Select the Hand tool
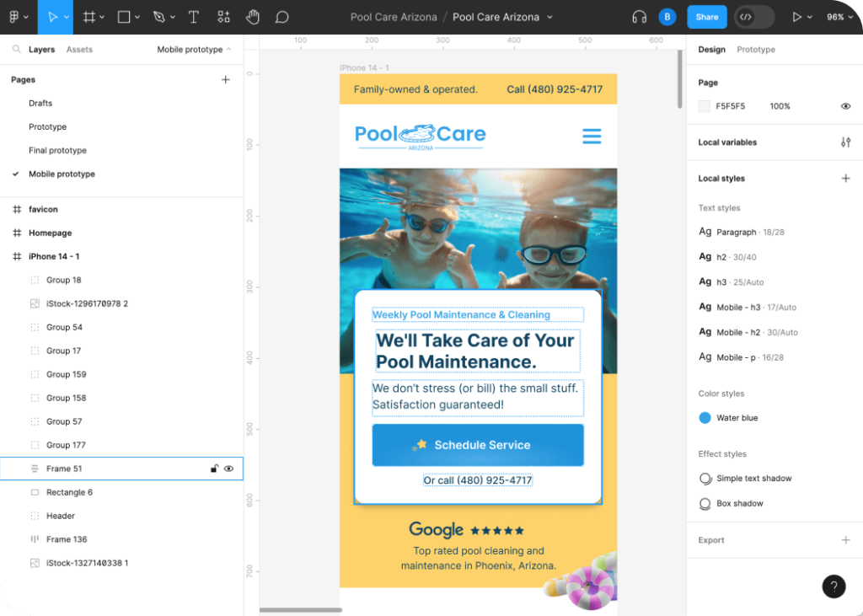The width and height of the screenshot is (863, 616). coord(253,17)
